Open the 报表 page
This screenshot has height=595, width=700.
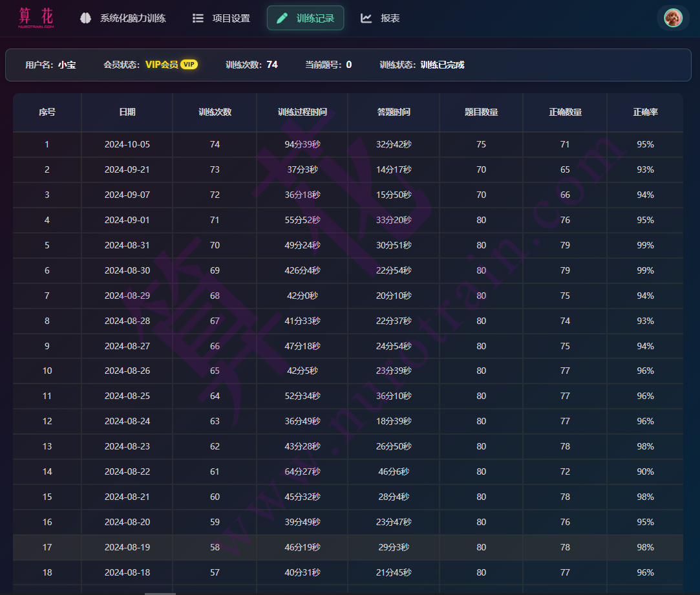click(390, 18)
